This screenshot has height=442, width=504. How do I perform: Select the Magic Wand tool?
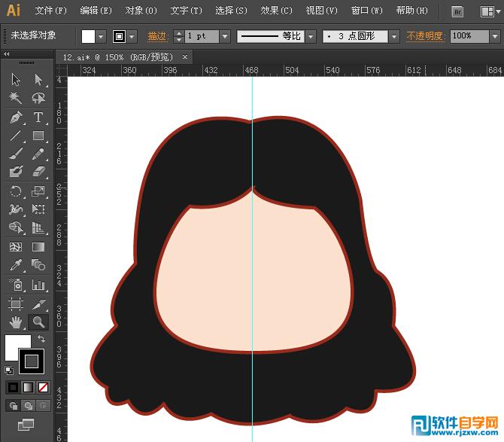16,98
